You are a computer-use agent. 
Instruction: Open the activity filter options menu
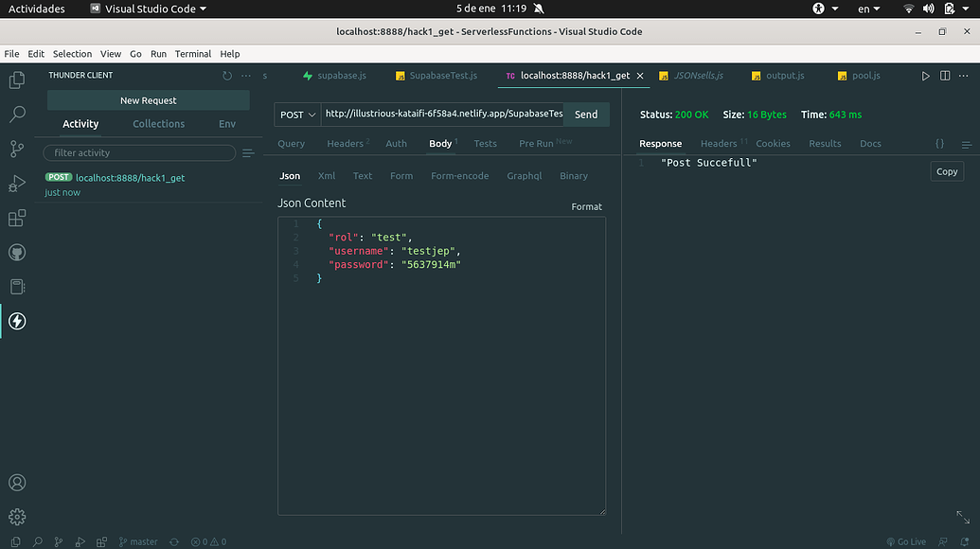(248, 153)
